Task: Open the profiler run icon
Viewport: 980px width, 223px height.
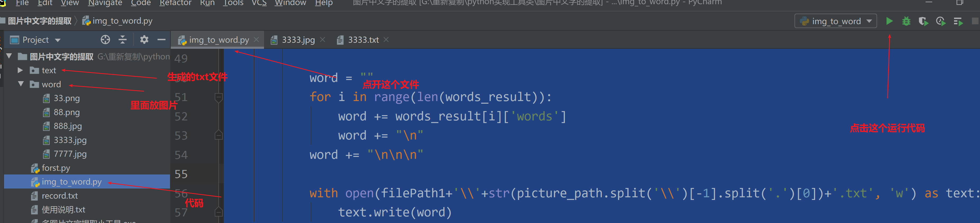Action: coord(941,21)
